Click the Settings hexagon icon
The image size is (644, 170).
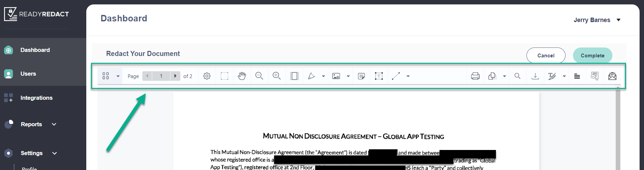tap(8, 153)
